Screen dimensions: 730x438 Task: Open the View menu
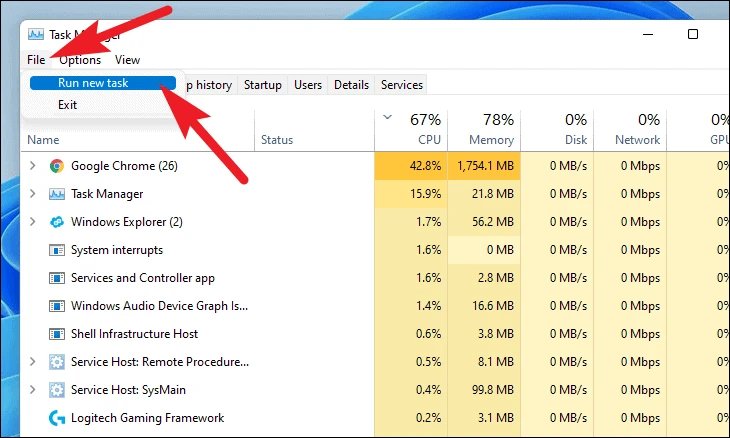[x=127, y=60]
